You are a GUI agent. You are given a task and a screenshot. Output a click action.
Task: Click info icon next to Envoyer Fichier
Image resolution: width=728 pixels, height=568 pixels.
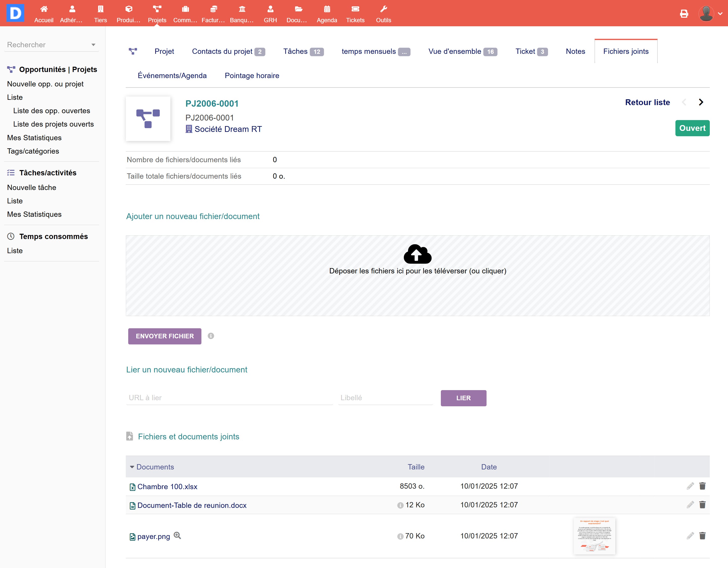coord(211,336)
